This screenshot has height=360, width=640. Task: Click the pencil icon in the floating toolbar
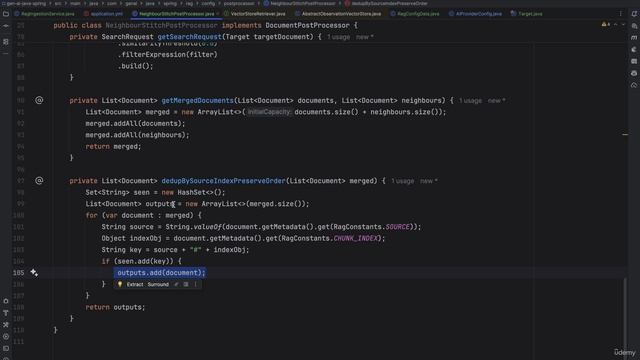tap(176, 284)
